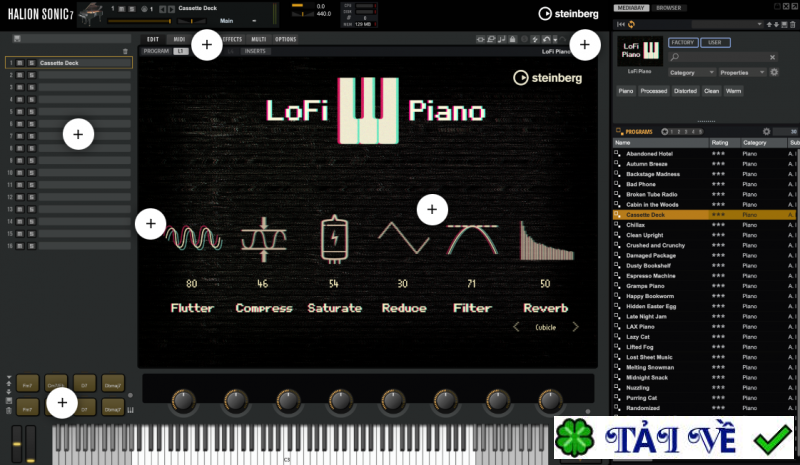Screen dimensions: 800x465
Task: Click the save icon beside the chord pads
Action: pyautogui.click(x=9, y=401)
